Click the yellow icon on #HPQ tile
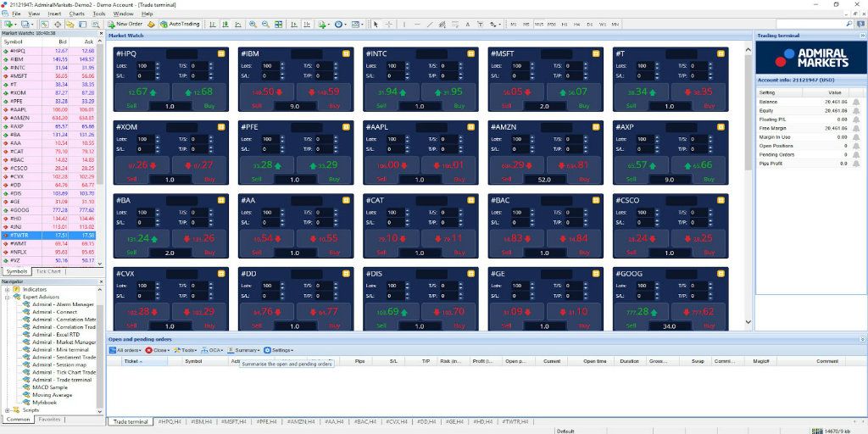This screenshot has width=868, height=434. [x=221, y=53]
